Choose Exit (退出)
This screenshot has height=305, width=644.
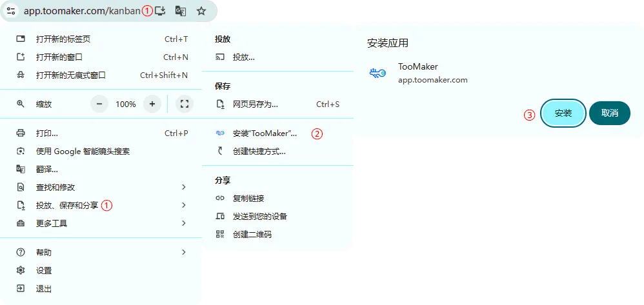[102, 289]
